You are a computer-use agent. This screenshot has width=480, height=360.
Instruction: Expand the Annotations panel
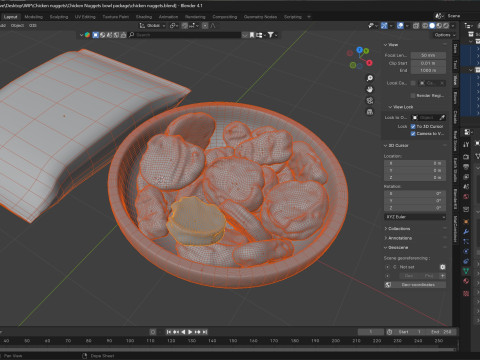coord(398,238)
